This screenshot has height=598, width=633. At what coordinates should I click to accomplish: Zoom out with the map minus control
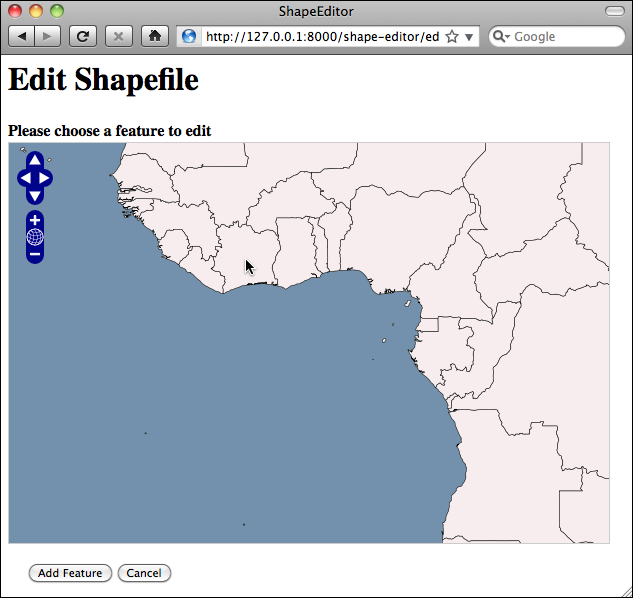[35, 254]
